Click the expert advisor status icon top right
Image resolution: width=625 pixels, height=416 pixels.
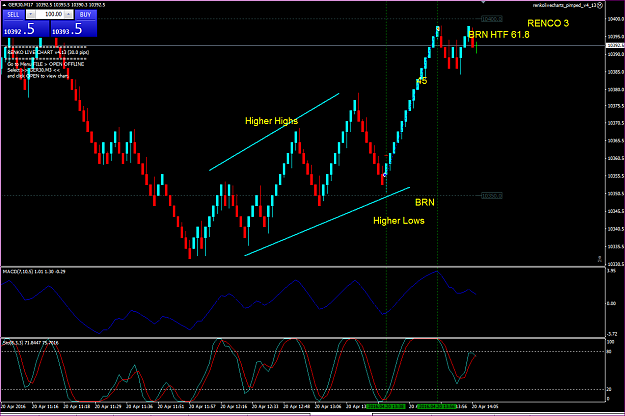click(x=600, y=5)
